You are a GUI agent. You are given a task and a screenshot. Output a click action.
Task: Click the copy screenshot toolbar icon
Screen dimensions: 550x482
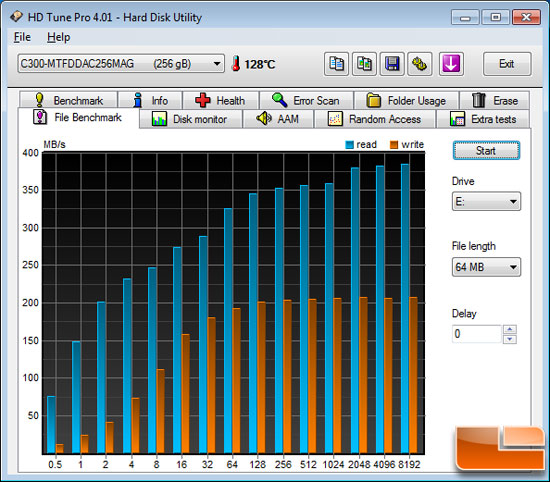click(364, 64)
